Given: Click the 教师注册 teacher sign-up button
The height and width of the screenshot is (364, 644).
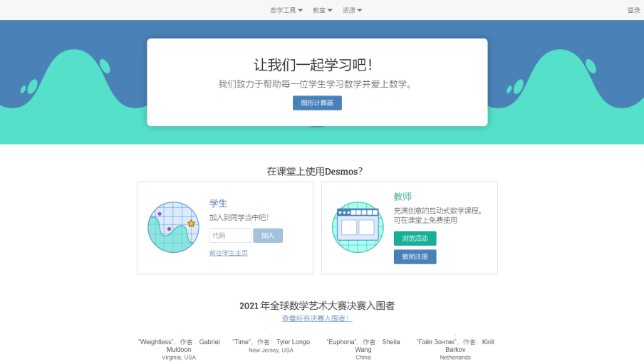Looking at the screenshot, I should [415, 256].
